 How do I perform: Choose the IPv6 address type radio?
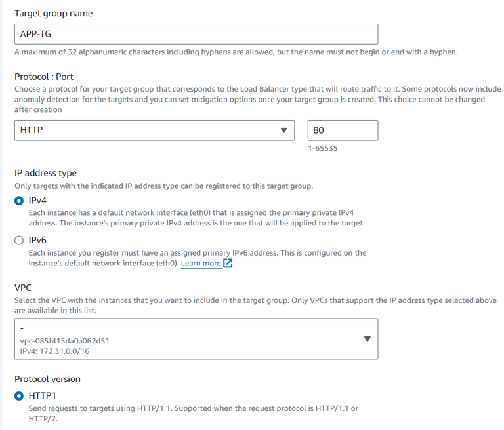coord(19,241)
